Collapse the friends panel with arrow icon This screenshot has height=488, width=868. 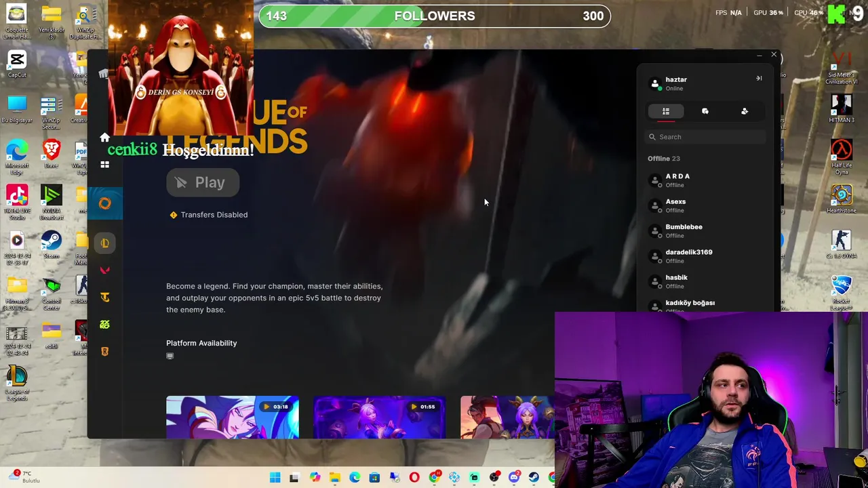759,79
